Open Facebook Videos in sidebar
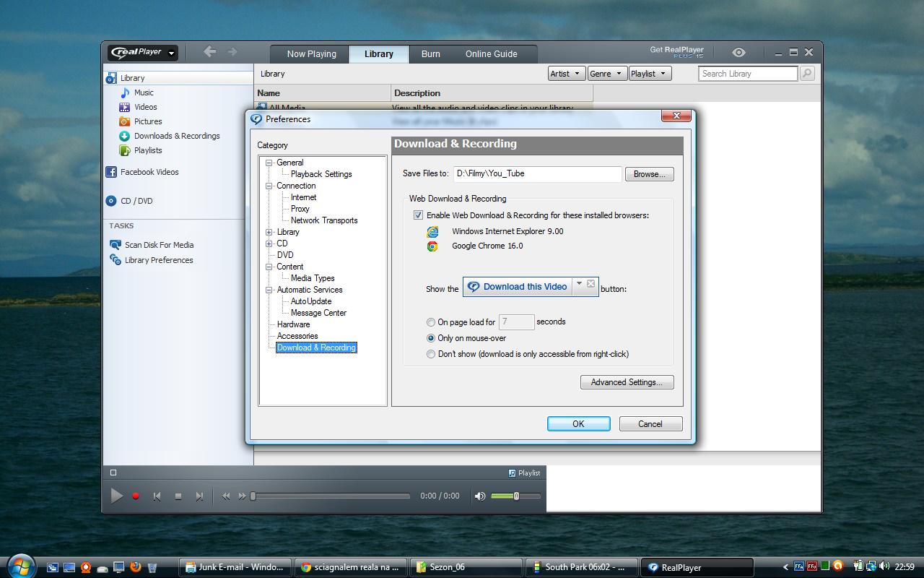Screen dimensions: 924x578 pos(142,172)
